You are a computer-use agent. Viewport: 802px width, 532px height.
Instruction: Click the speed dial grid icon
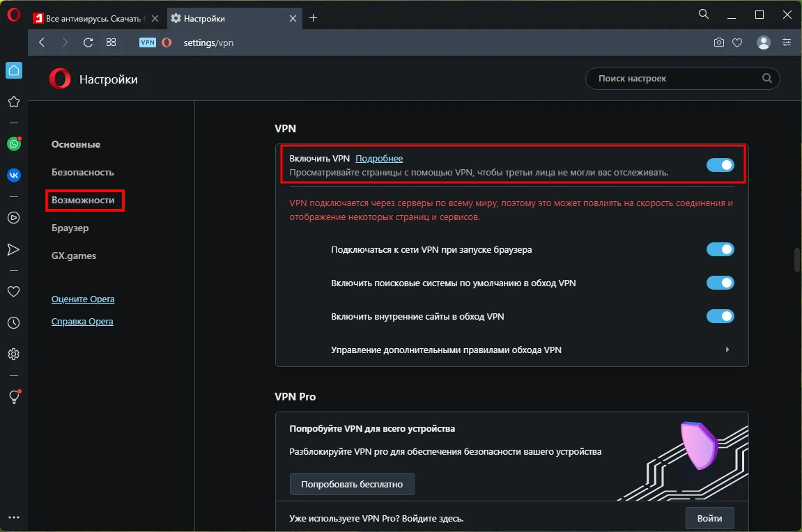(111, 42)
